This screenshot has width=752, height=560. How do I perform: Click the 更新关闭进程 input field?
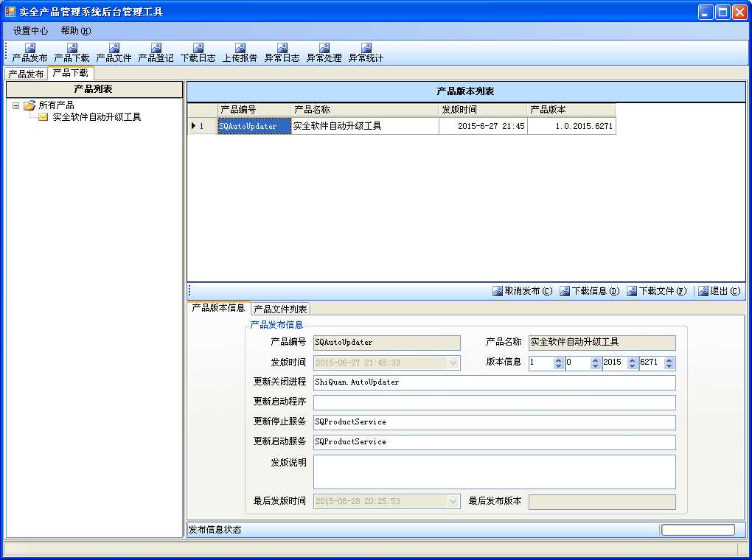(495, 382)
